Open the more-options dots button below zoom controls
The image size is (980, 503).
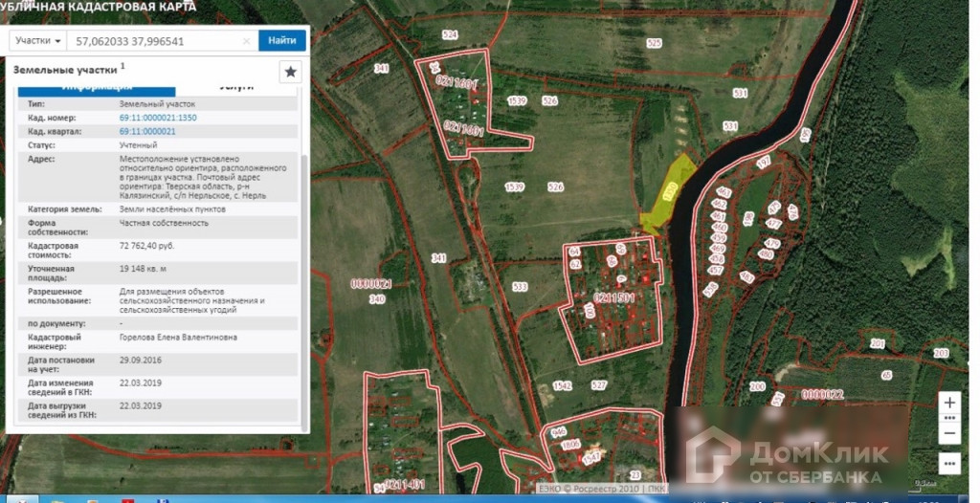948,463
